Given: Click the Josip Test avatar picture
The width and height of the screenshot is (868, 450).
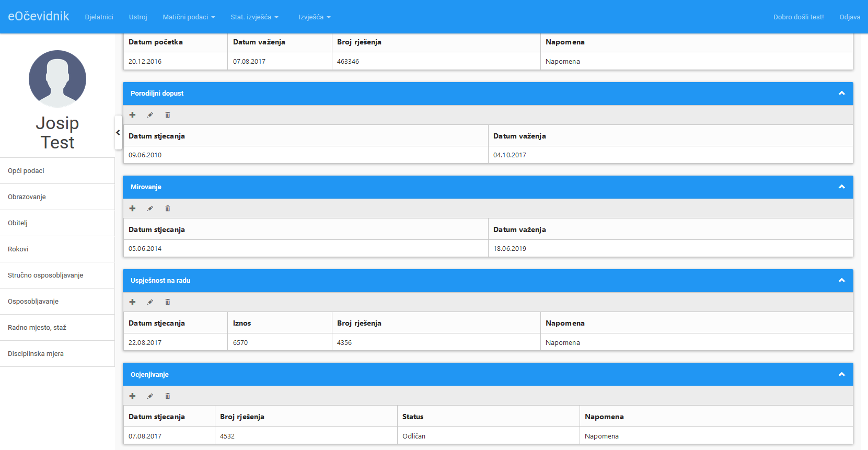Looking at the screenshot, I should tap(57, 79).
